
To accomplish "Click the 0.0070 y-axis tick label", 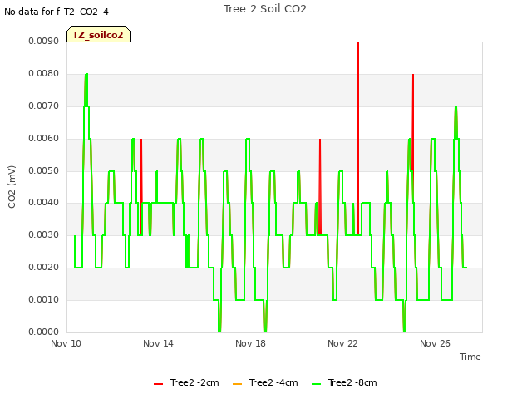I will [43, 106].
